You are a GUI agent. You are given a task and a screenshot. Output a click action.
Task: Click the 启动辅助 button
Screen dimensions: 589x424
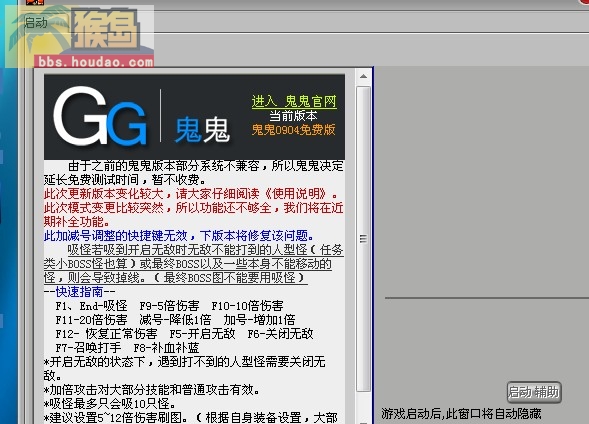[x=534, y=392]
